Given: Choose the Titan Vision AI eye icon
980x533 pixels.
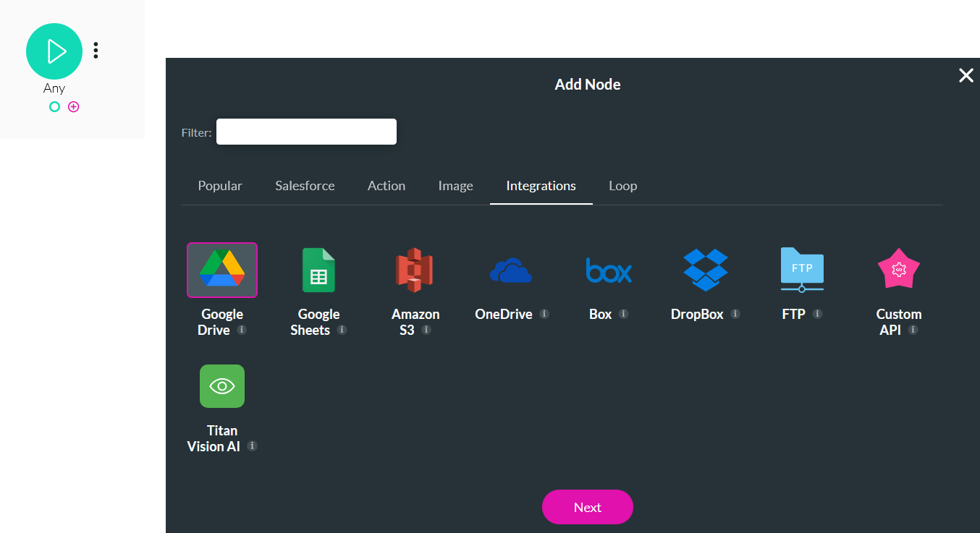Looking at the screenshot, I should point(222,386).
